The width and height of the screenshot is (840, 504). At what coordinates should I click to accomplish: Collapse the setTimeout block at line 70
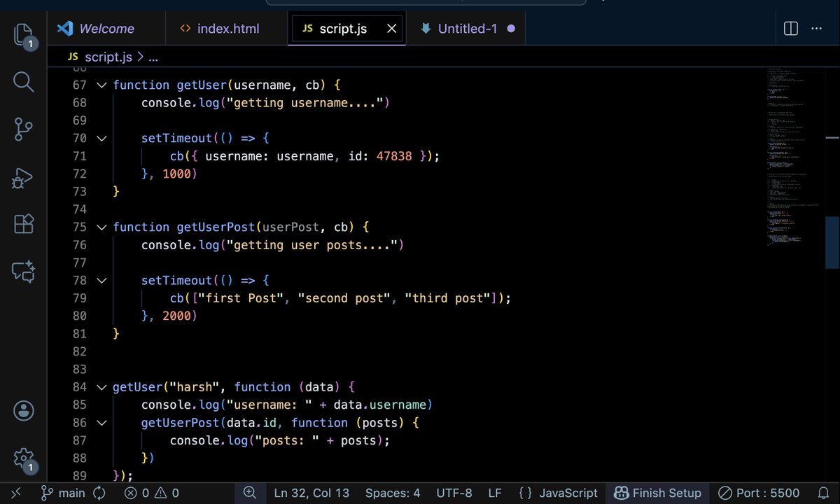click(x=101, y=138)
